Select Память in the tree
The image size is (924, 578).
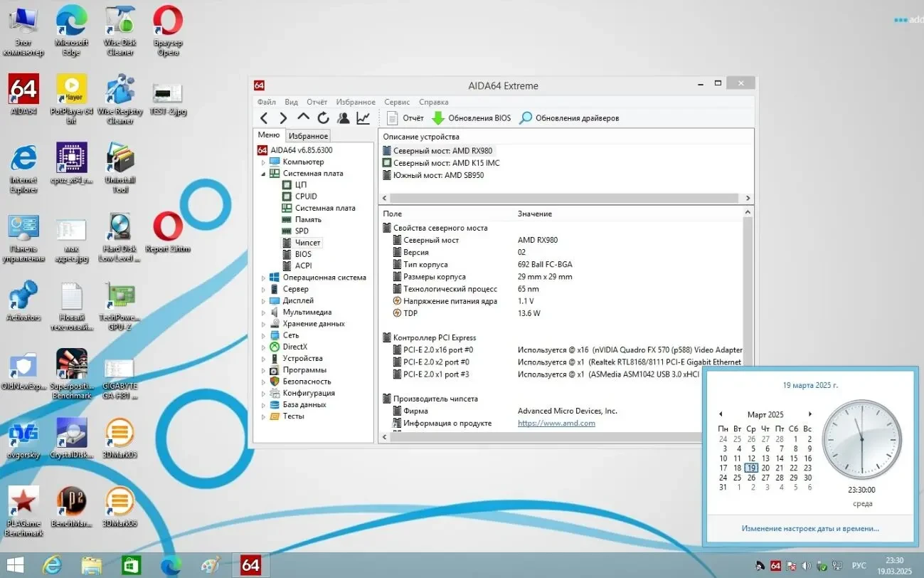302,219
